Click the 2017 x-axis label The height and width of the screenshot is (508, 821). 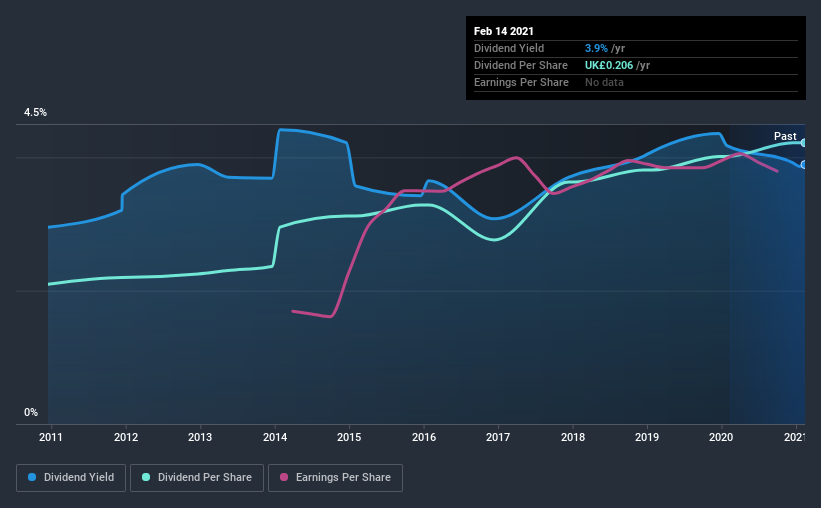click(x=498, y=437)
